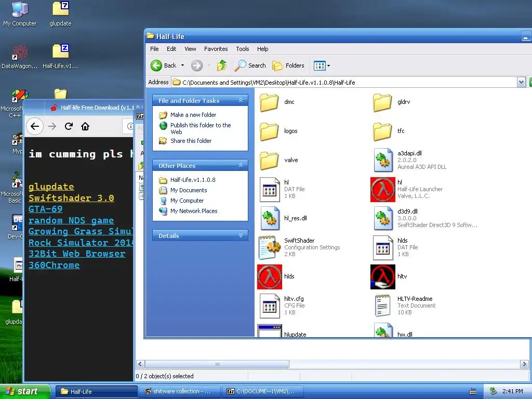
Task: Switch to Half-Life taskbar button
Action: [96, 392]
